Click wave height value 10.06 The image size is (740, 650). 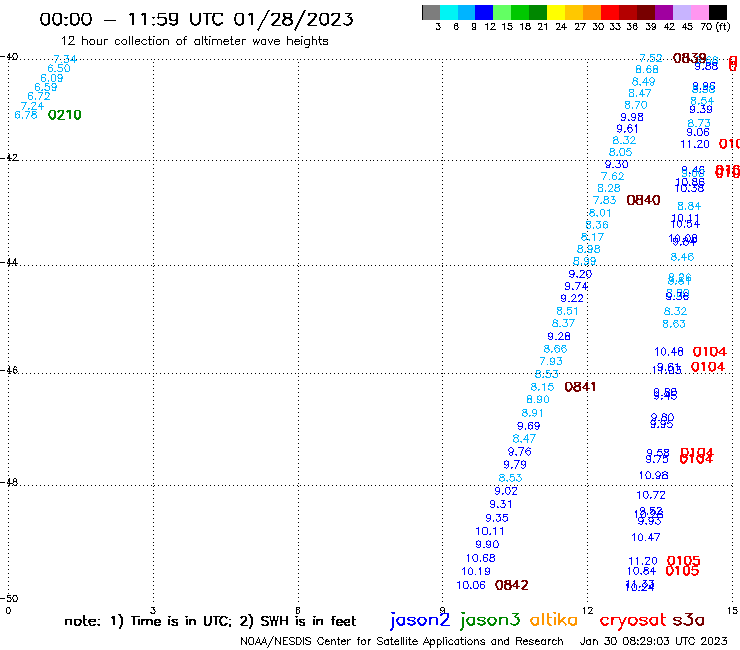pyautogui.click(x=471, y=585)
